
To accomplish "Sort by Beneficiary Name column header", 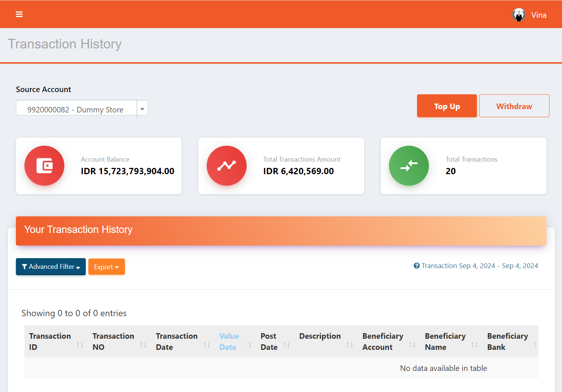I will click(445, 341).
